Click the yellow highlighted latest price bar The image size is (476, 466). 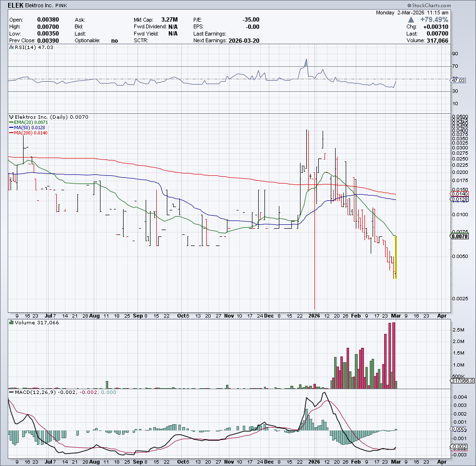tap(396, 258)
